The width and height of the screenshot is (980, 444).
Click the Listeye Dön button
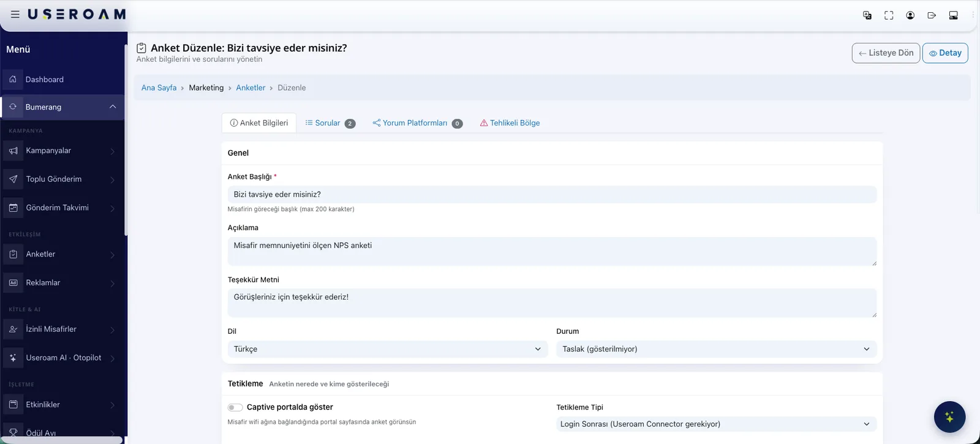tap(886, 53)
